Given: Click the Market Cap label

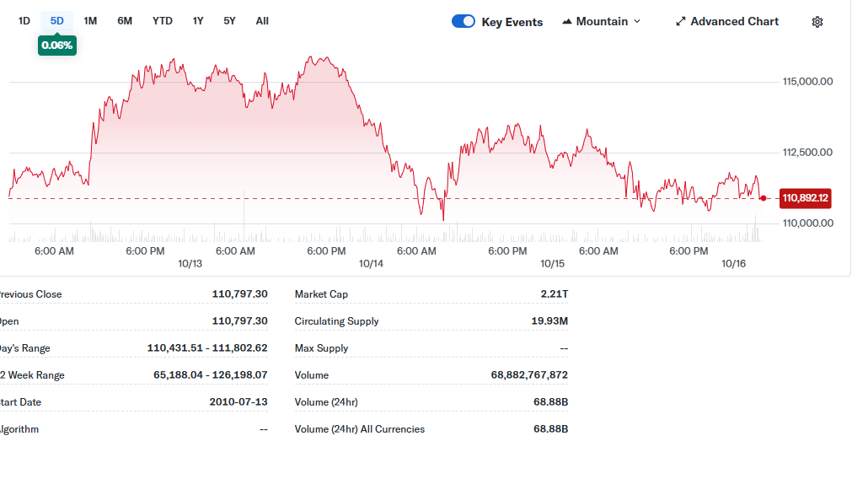Looking at the screenshot, I should (x=321, y=294).
